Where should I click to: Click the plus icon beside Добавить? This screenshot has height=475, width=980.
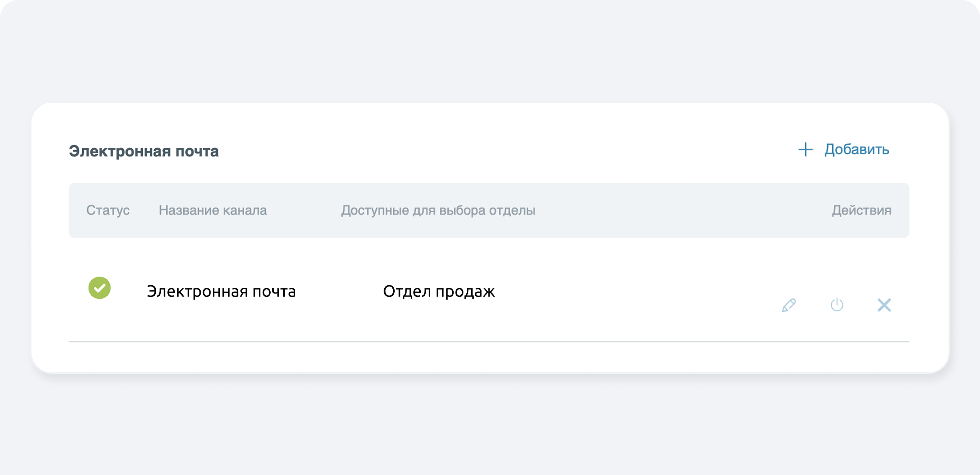805,149
